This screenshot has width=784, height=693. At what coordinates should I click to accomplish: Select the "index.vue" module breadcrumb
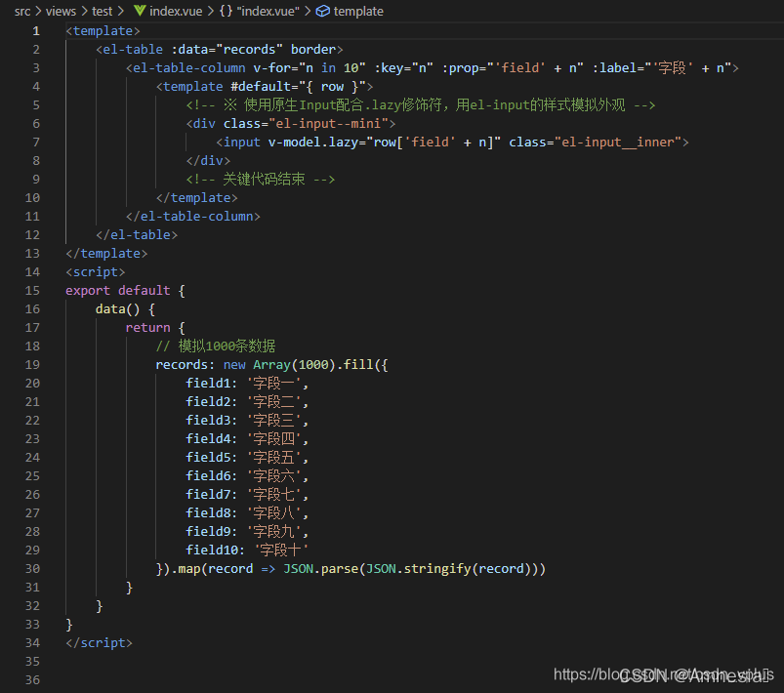tap(268, 11)
